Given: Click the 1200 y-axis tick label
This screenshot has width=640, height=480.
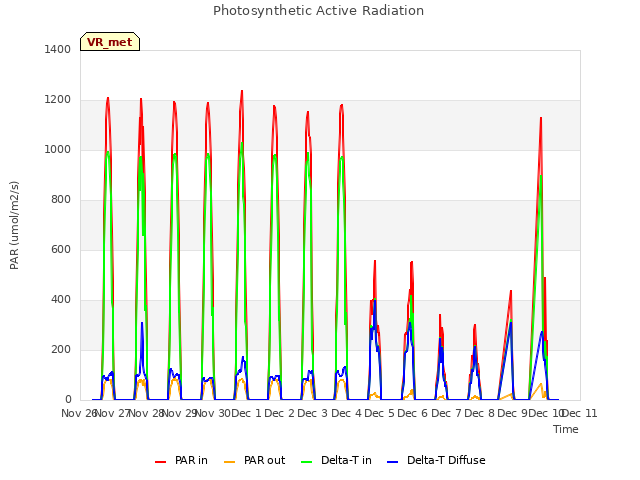Looking at the screenshot, I should click(58, 100).
